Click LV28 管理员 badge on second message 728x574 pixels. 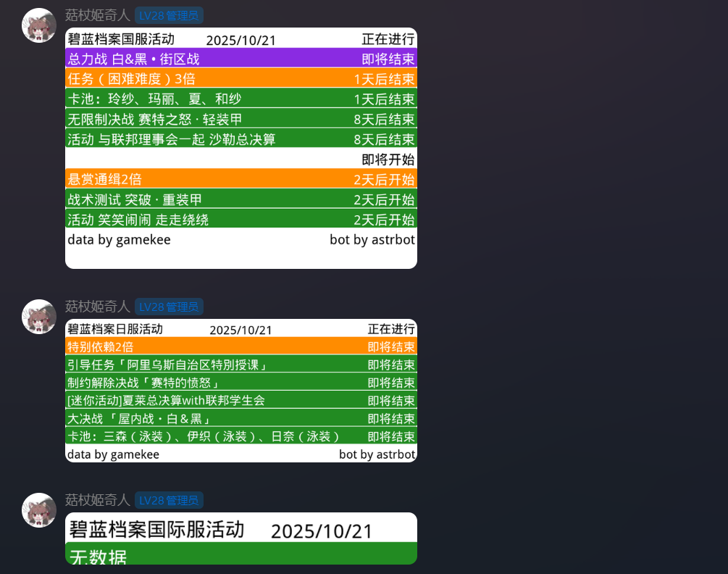pyautogui.click(x=169, y=307)
